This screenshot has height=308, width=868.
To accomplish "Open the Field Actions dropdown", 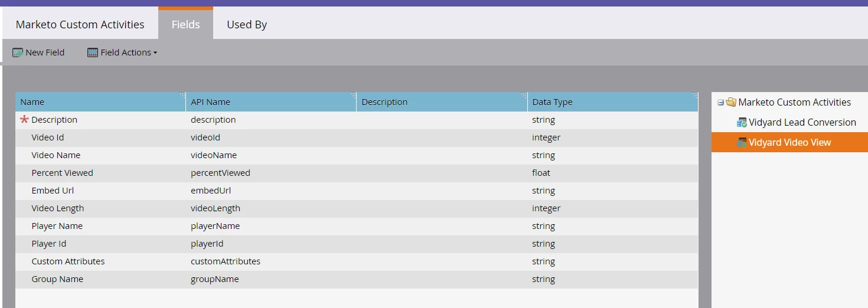I will pos(122,53).
